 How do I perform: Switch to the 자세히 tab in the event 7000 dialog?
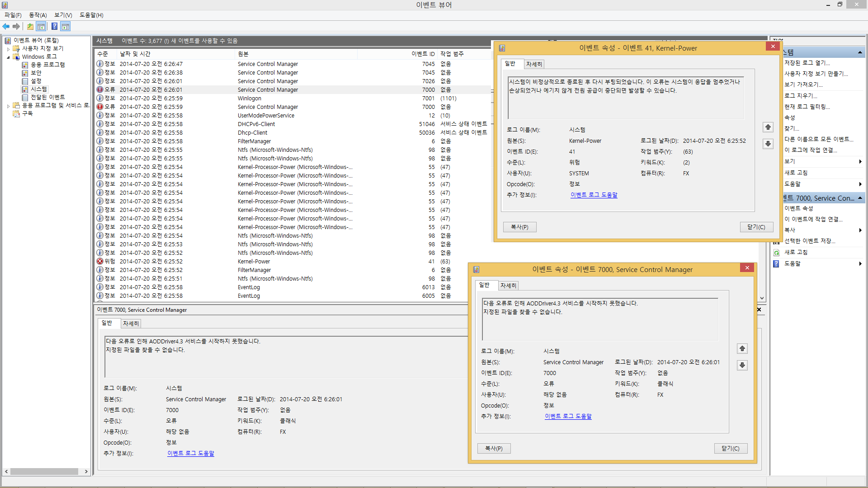coord(508,286)
